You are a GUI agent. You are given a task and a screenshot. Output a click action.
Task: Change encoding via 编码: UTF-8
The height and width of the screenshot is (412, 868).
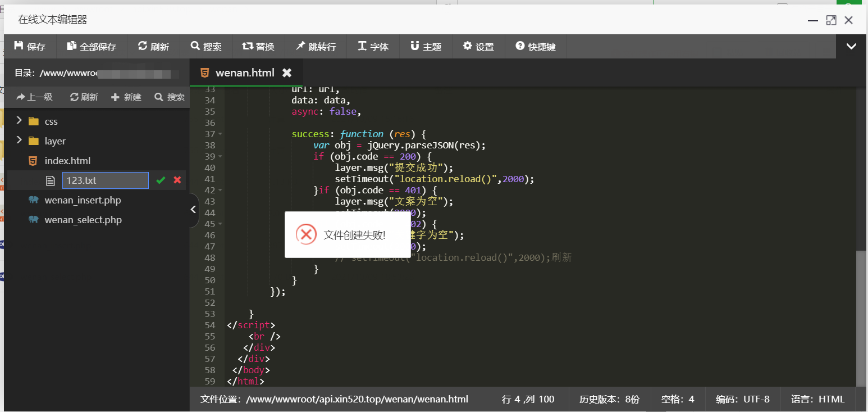743,400
